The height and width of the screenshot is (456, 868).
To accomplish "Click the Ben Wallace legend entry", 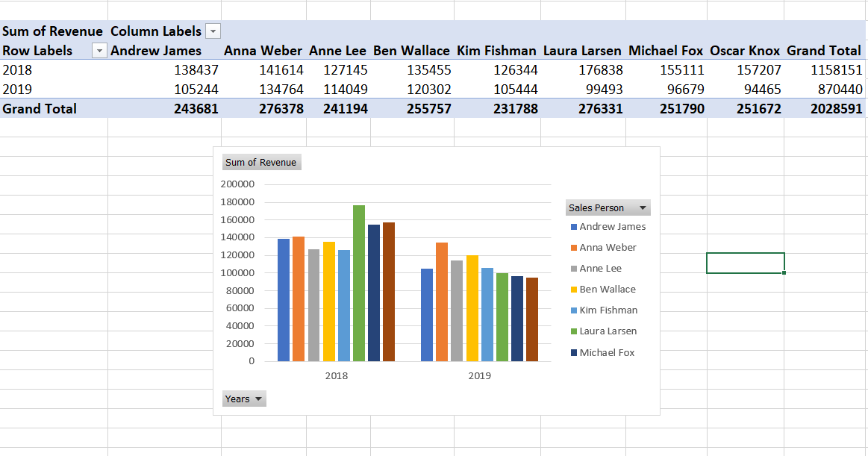I will tap(603, 290).
